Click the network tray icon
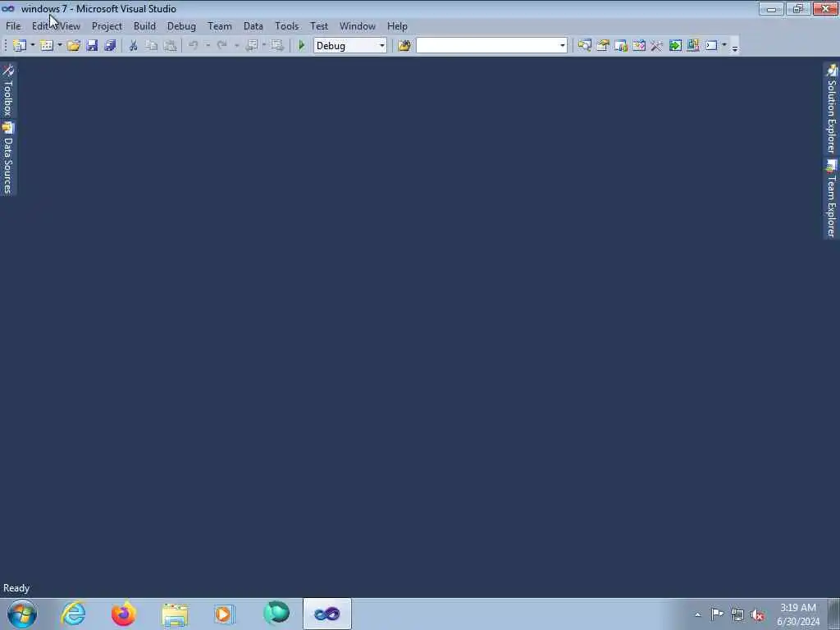The width and height of the screenshot is (840, 630). 737,614
